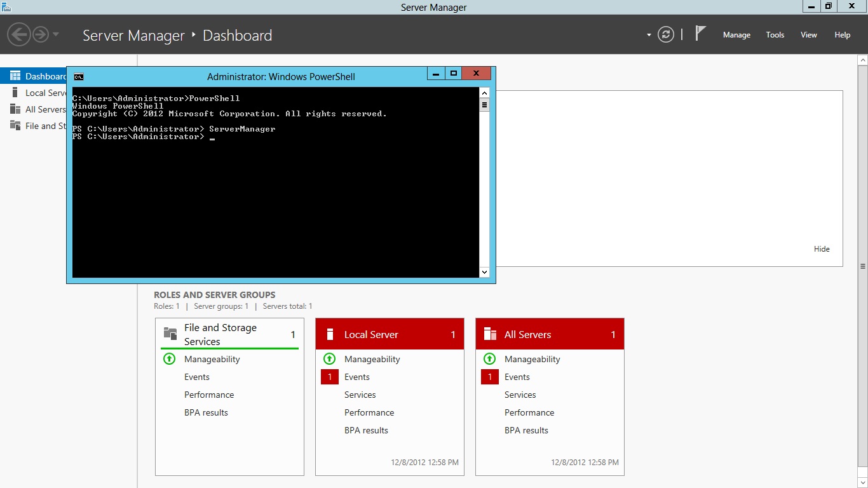Open the Manage menu

tap(736, 35)
